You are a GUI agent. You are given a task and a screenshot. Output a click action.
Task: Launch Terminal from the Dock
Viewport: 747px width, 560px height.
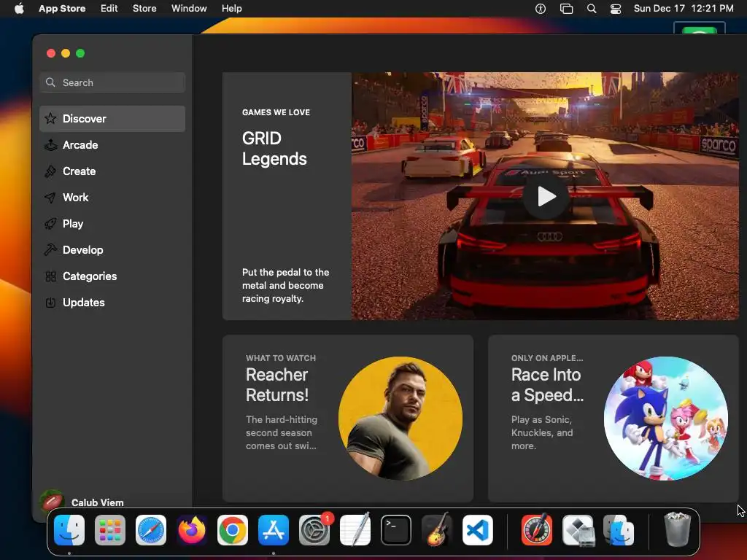coord(396,530)
